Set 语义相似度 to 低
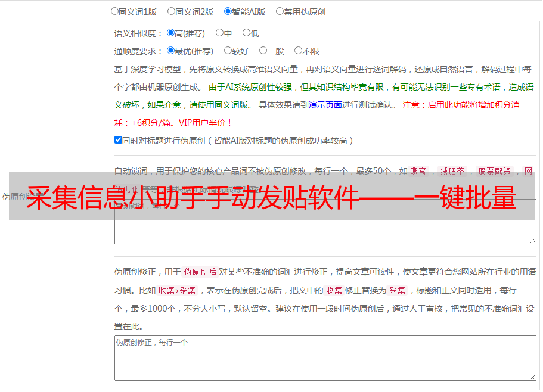 [246, 33]
